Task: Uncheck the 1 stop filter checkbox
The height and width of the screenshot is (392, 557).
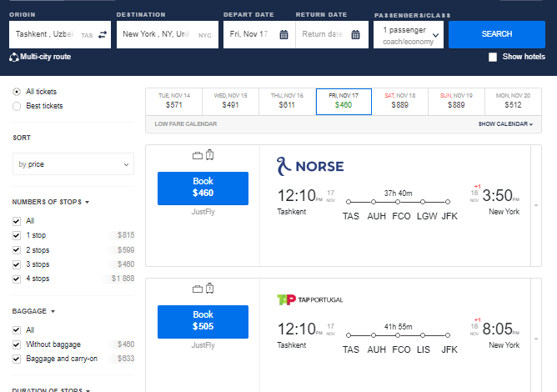Action: (18, 235)
